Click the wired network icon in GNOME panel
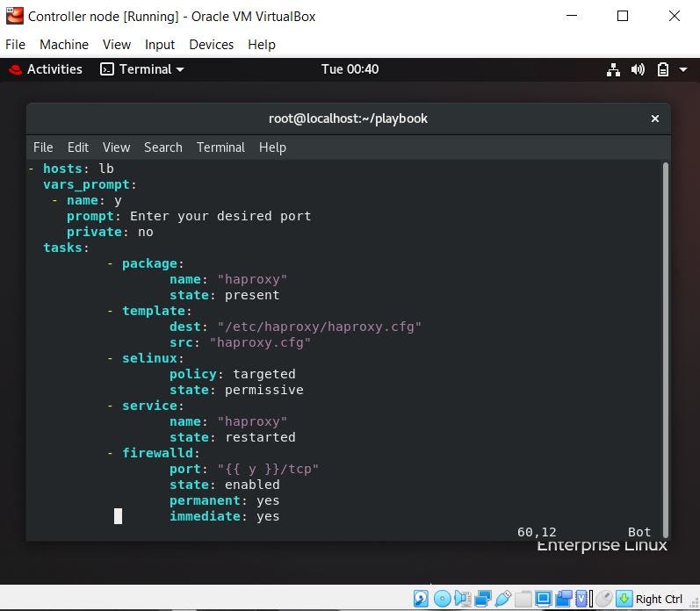Viewport: 700px width, 611px height. click(x=613, y=69)
